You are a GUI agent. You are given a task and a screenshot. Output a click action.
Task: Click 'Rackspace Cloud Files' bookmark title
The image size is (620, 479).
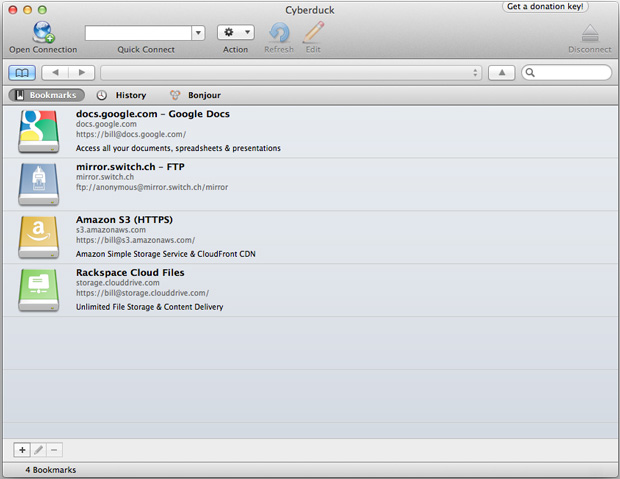[x=130, y=273]
